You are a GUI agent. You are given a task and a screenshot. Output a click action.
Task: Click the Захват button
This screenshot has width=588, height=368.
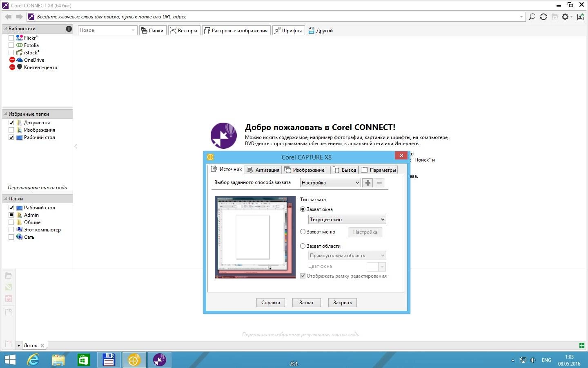[x=307, y=303]
